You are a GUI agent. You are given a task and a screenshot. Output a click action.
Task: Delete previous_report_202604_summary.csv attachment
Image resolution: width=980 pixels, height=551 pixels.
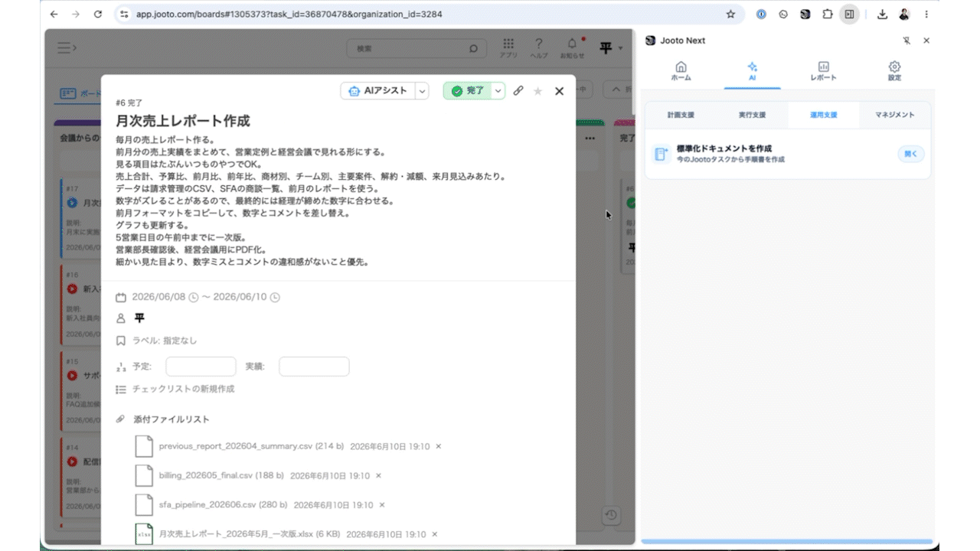[438, 446]
